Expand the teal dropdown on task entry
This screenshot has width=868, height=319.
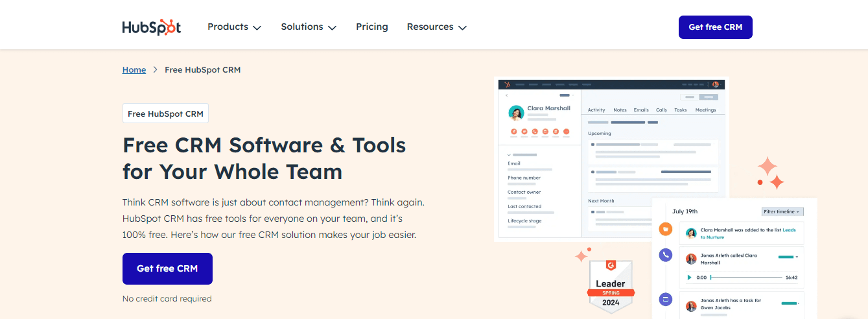pyautogui.click(x=791, y=303)
